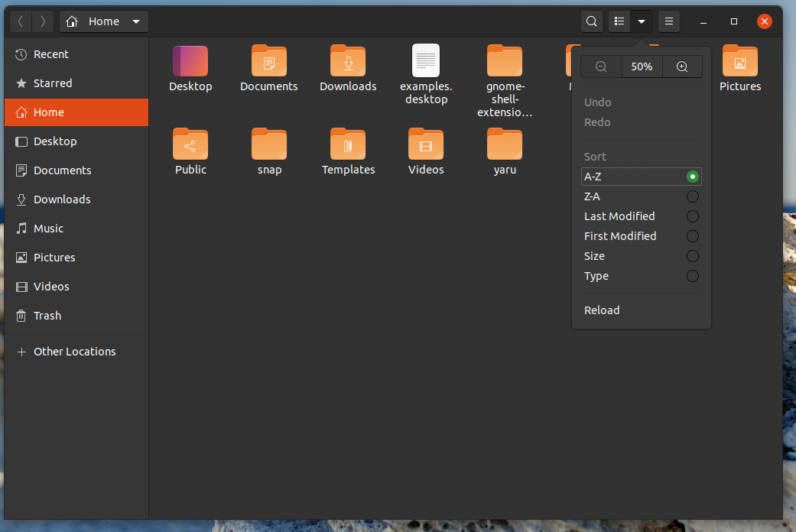
Task: Open Trash in the sidebar
Action: (x=76, y=316)
